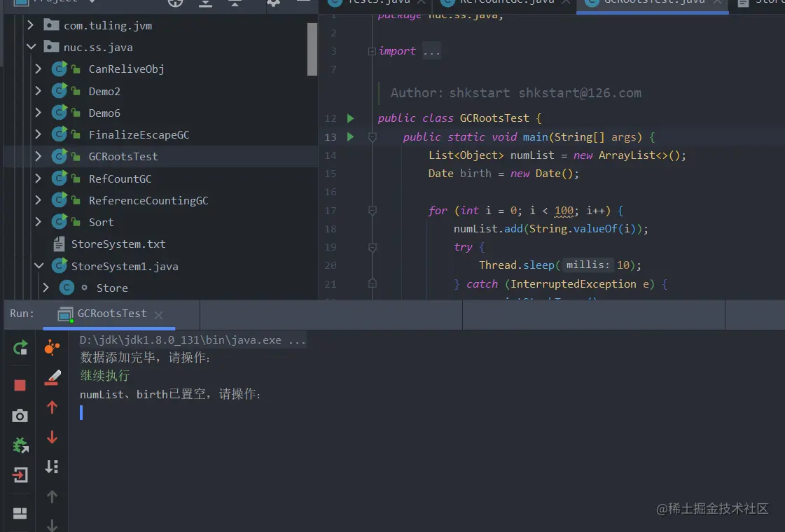785x532 pixels.
Task: Select RefCountGC in the project tree
Action: tap(120, 178)
